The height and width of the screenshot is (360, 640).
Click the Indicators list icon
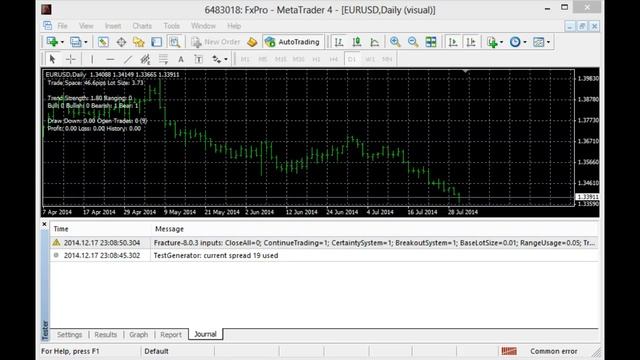[x=492, y=42]
